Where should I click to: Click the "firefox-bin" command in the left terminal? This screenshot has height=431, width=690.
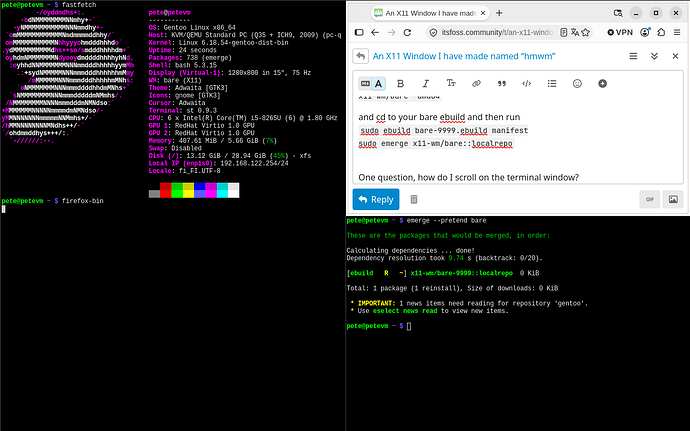click(83, 201)
